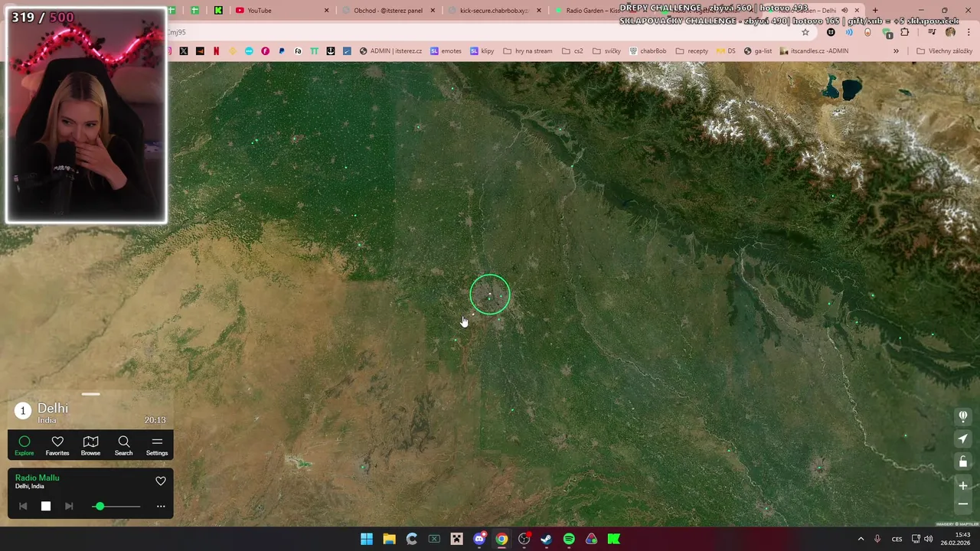Favorite Radio Mallu with the heart icon
980x551 pixels.
[161, 481]
